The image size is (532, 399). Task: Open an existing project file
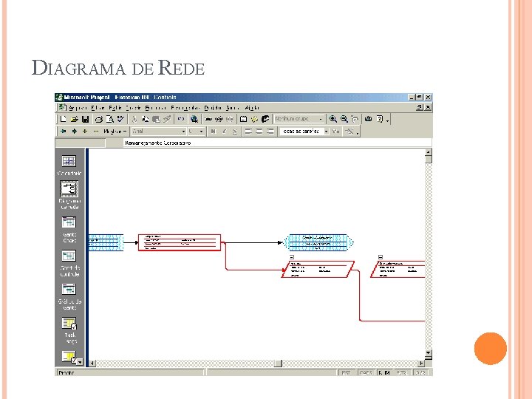pos(75,119)
